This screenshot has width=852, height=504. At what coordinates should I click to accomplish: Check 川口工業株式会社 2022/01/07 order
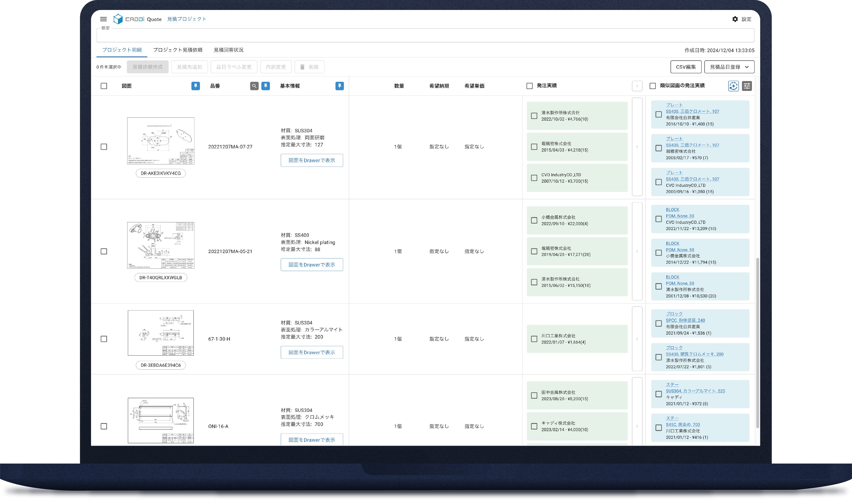click(534, 339)
